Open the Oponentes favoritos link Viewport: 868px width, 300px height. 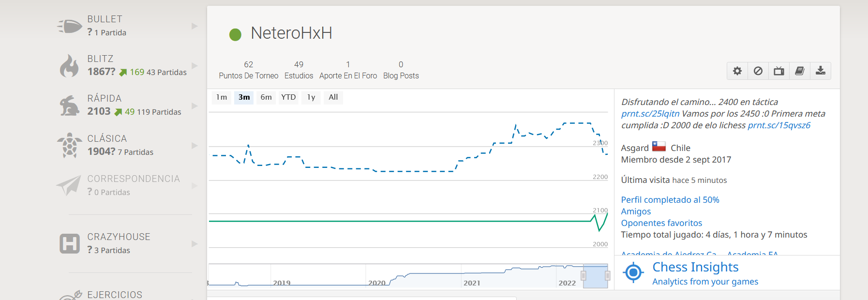pyautogui.click(x=661, y=223)
